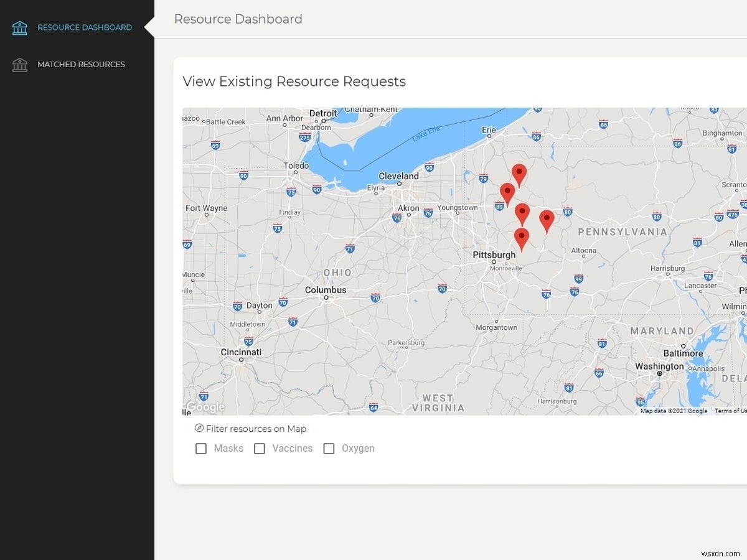Click the Morgantown label on the map
The height and width of the screenshot is (560, 747).
pos(496,327)
